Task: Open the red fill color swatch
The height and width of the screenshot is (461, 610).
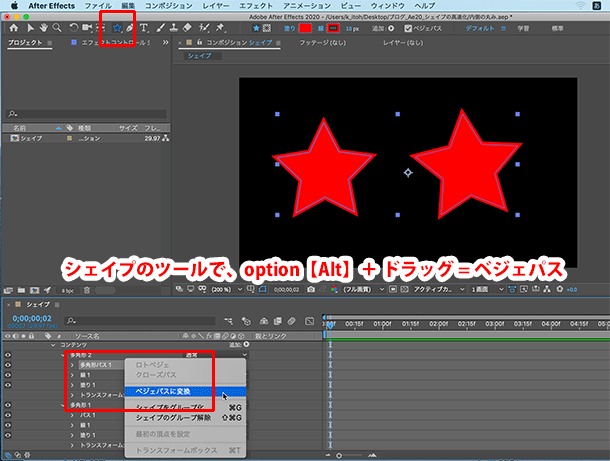Action: click(x=305, y=28)
